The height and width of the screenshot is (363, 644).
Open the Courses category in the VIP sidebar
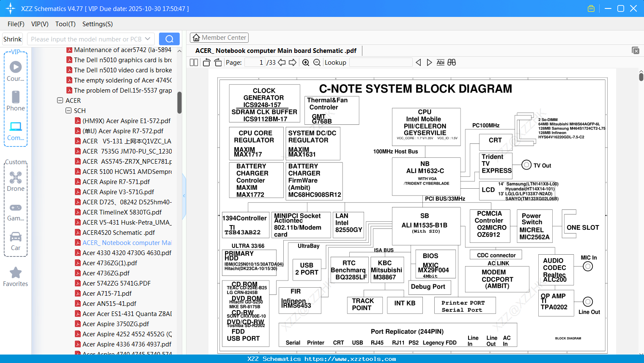16,71
